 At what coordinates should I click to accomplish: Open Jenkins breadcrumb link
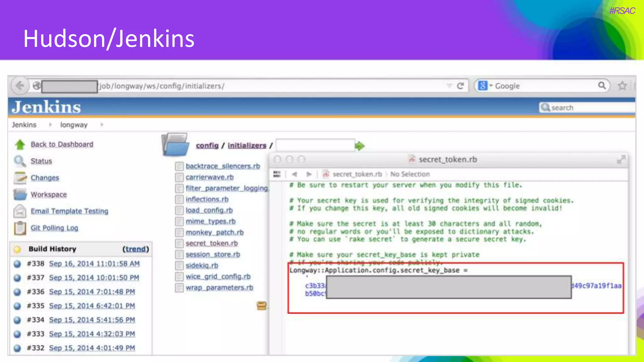coord(24,125)
